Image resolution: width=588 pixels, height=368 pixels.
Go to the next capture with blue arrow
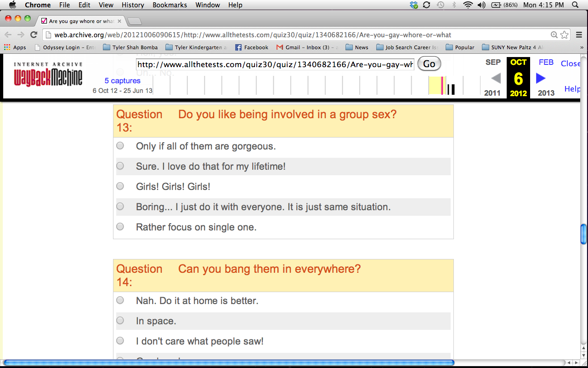click(541, 78)
